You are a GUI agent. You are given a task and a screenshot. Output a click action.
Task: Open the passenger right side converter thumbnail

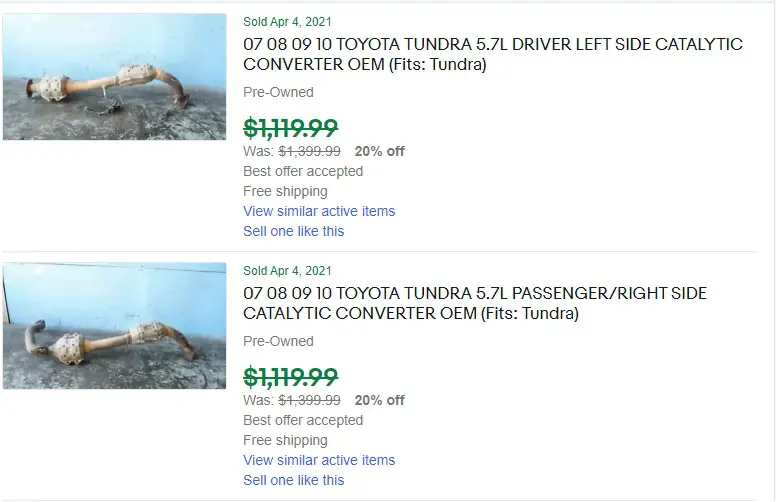(114, 325)
